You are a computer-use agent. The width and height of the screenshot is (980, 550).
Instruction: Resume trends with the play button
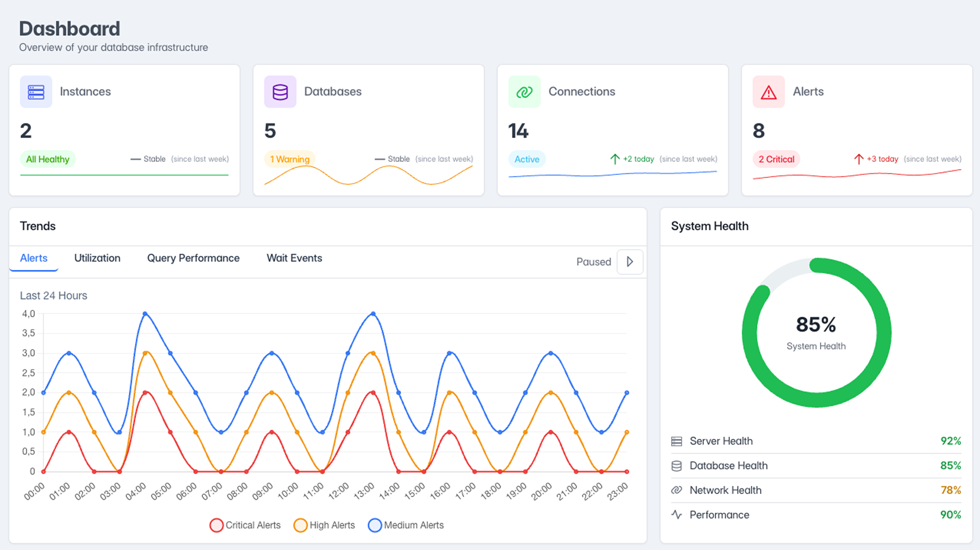click(630, 262)
